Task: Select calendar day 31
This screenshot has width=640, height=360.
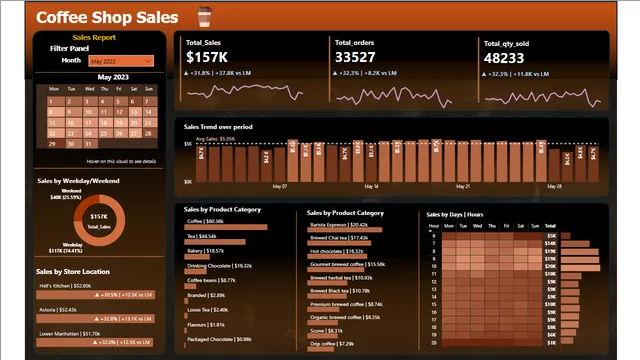Action: point(91,144)
